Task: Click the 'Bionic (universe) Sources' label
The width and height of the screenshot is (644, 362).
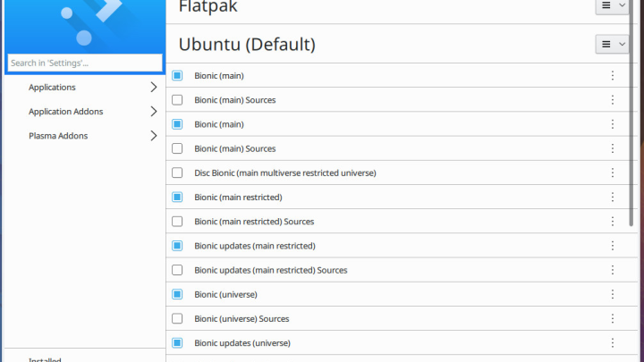Action: point(241,318)
